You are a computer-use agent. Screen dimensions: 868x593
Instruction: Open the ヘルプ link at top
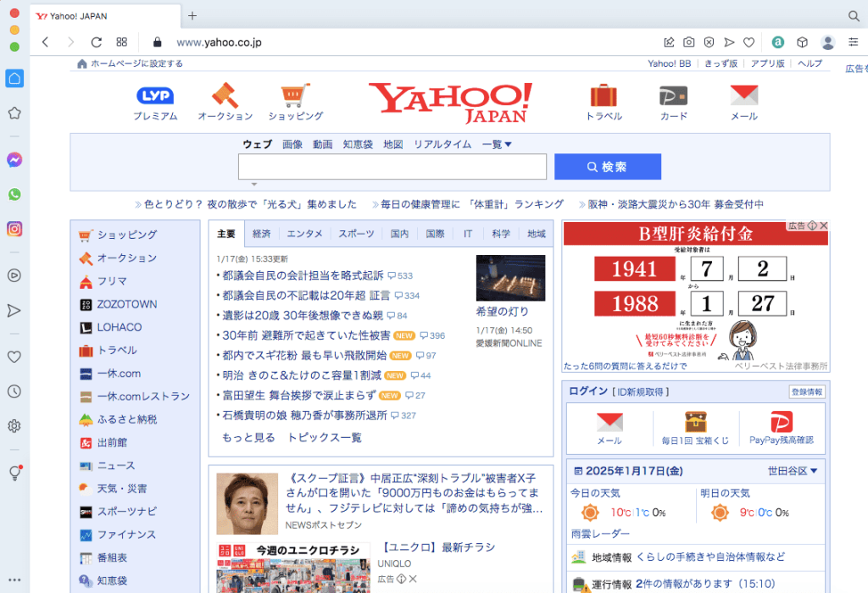[x=810, y=64]
